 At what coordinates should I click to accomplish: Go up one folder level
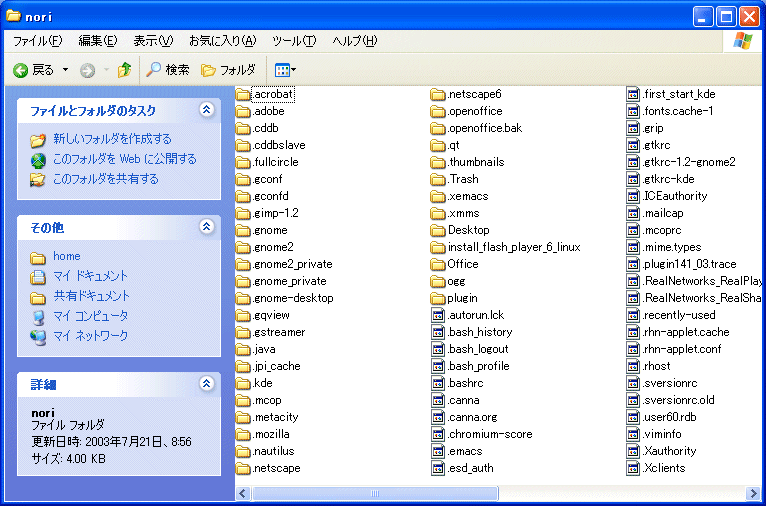click(125, 70)
